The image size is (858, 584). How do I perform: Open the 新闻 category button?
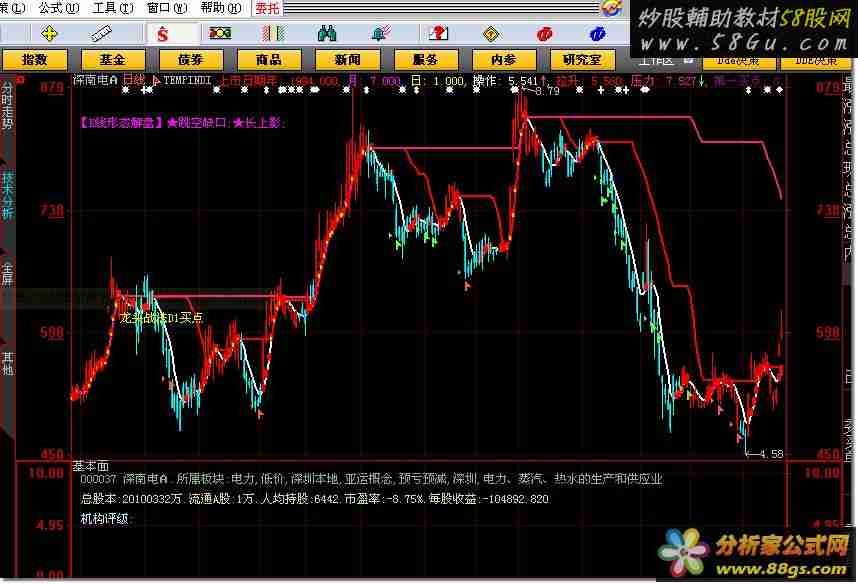[346, 60]
